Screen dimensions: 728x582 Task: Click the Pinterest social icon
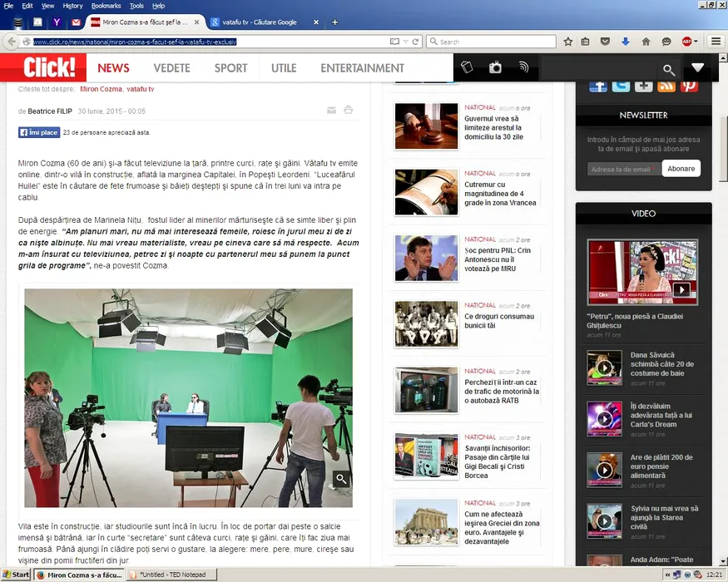689,85
